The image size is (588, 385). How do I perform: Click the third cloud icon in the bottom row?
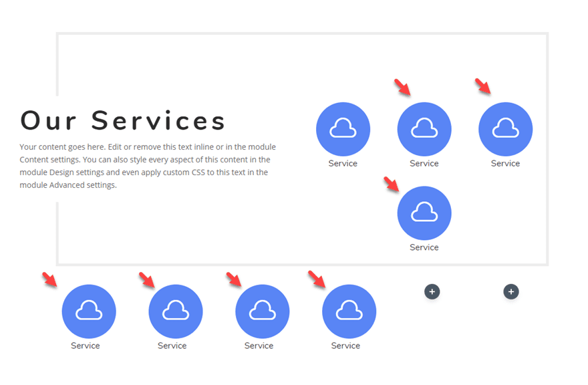click(262, 311)
